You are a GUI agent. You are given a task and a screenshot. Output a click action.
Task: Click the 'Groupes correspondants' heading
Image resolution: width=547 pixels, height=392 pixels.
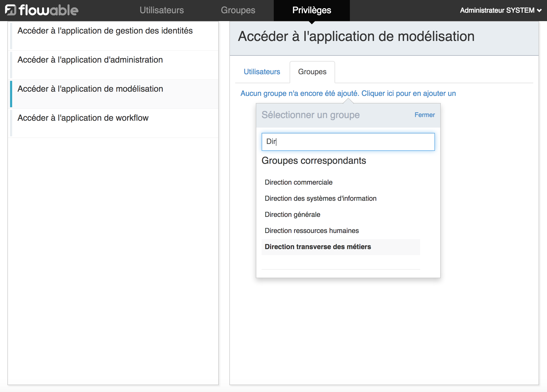click(x=314, y=161)
